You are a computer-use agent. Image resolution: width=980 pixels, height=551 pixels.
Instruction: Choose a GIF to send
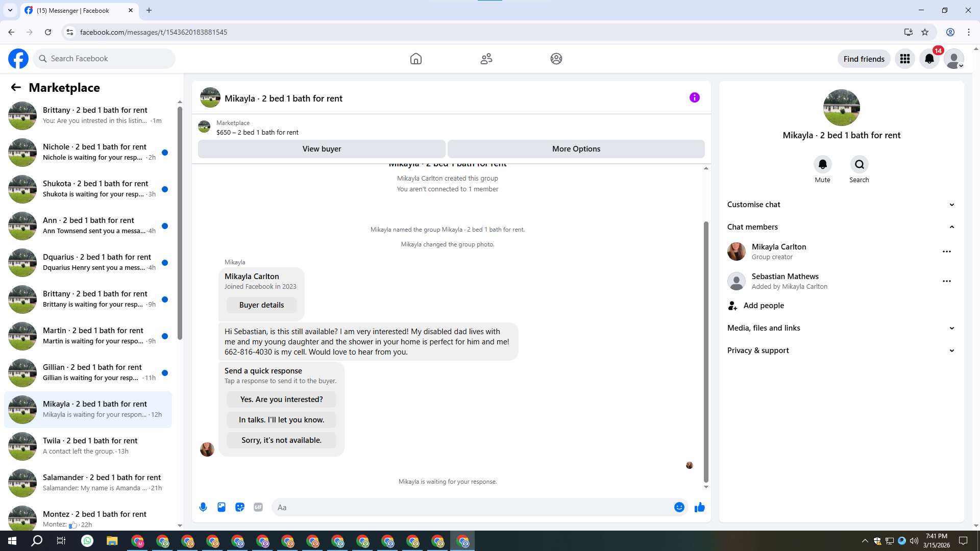pos(258,507)
